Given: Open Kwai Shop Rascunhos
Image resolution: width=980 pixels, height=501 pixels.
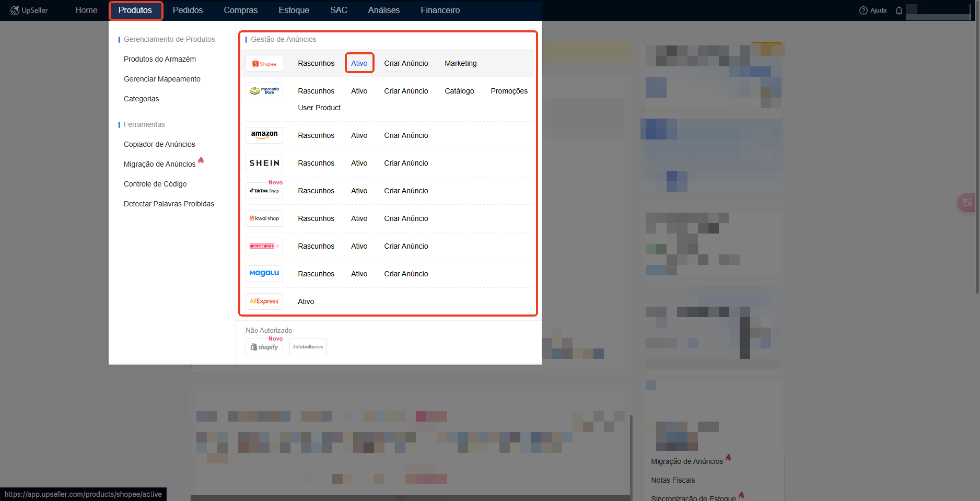Looking at the screenshot, I should click(x=316, y=218).
